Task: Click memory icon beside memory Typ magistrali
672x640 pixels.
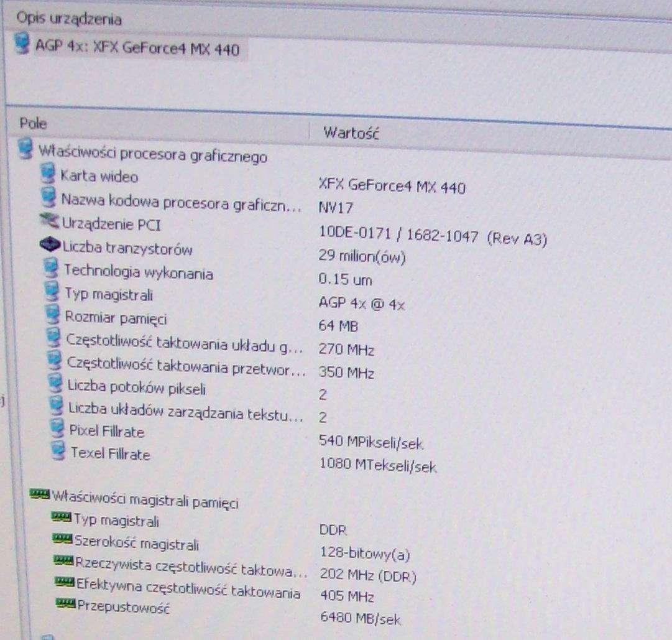Action: click(x=61, y=517)
